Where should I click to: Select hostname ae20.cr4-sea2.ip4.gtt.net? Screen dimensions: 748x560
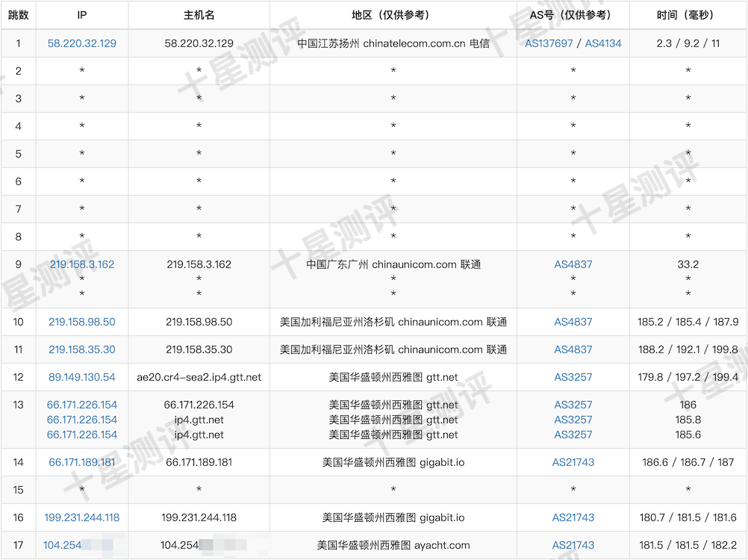coord(199,377)
